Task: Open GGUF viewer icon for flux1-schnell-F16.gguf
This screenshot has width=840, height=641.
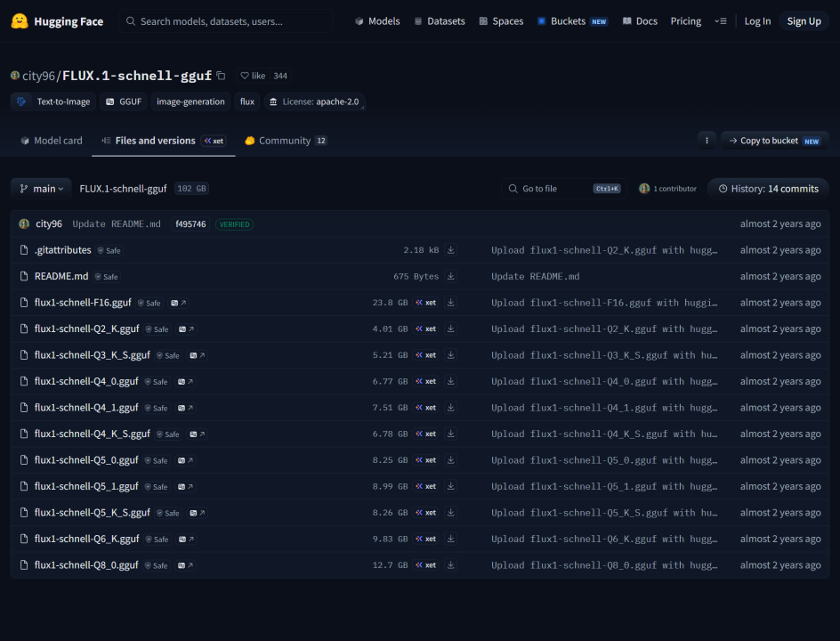Action: coord(178,304)
